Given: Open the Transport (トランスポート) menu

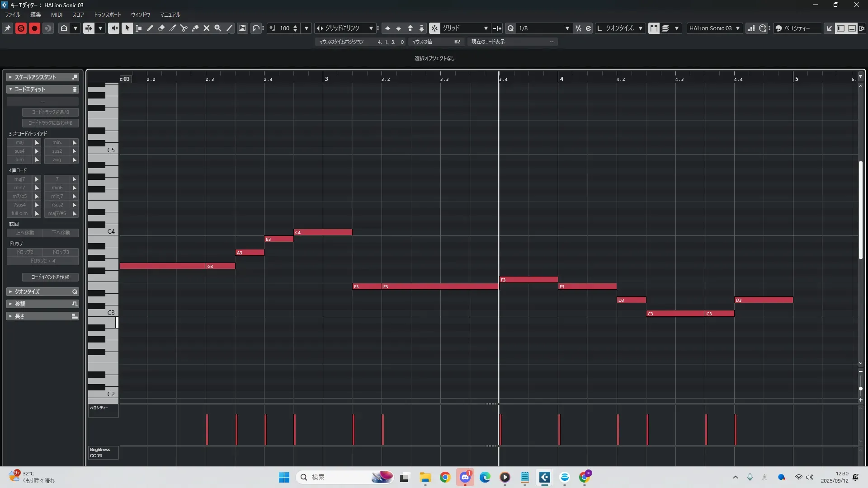Looking at the screenshot, I should pyautogui.click(x=108, y=14).
